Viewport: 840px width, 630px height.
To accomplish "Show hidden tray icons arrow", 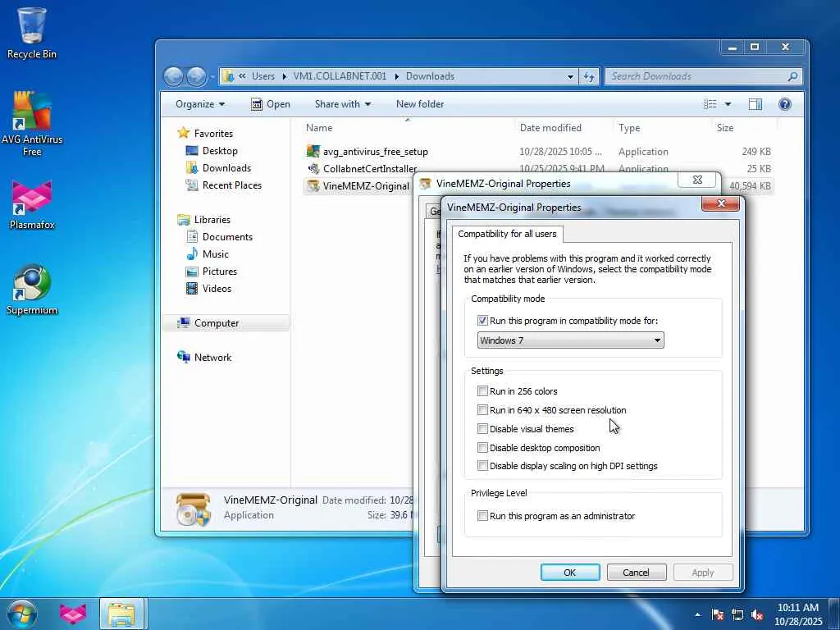I will pyautogui.click(x=697, y=615).
